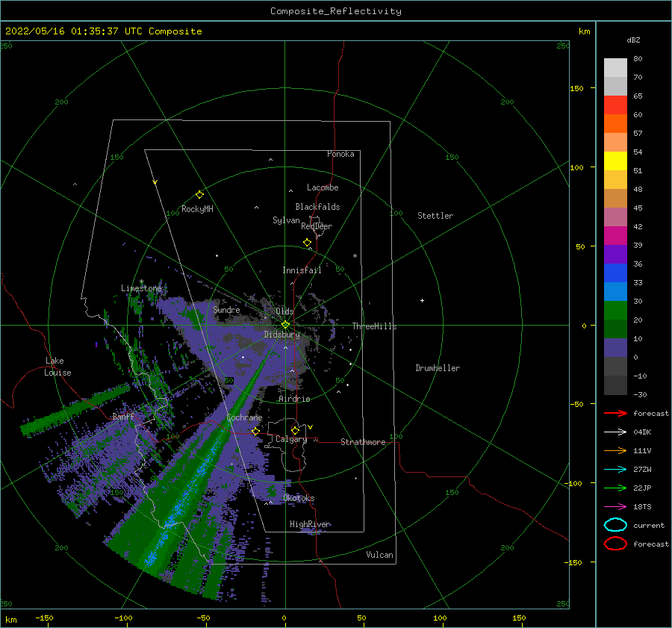Select the magenta 18TS arrow icon

pyautogui.click(x=615, y=507)
